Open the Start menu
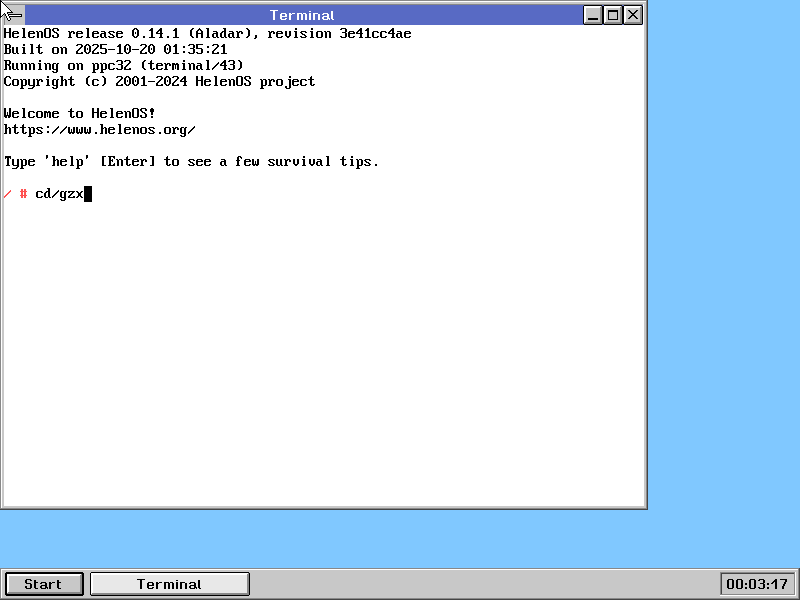The image size is (800, 600). click(x=43, y=584)
